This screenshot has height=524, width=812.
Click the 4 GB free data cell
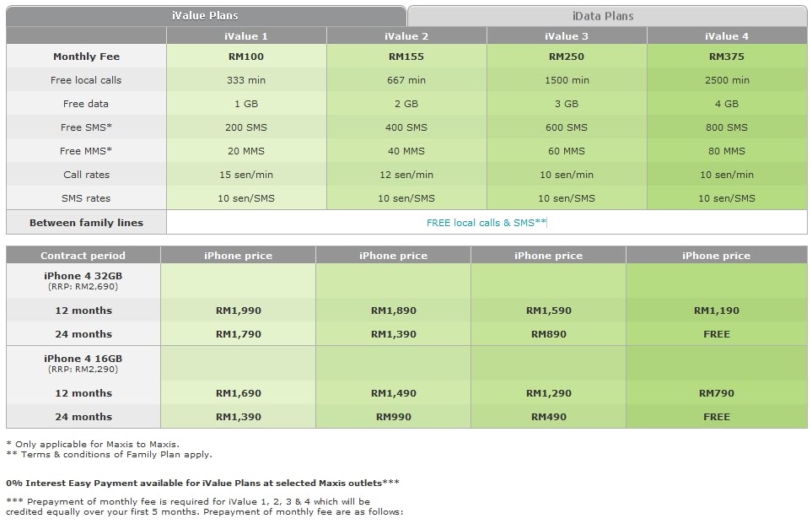click(x=727, y=104)
